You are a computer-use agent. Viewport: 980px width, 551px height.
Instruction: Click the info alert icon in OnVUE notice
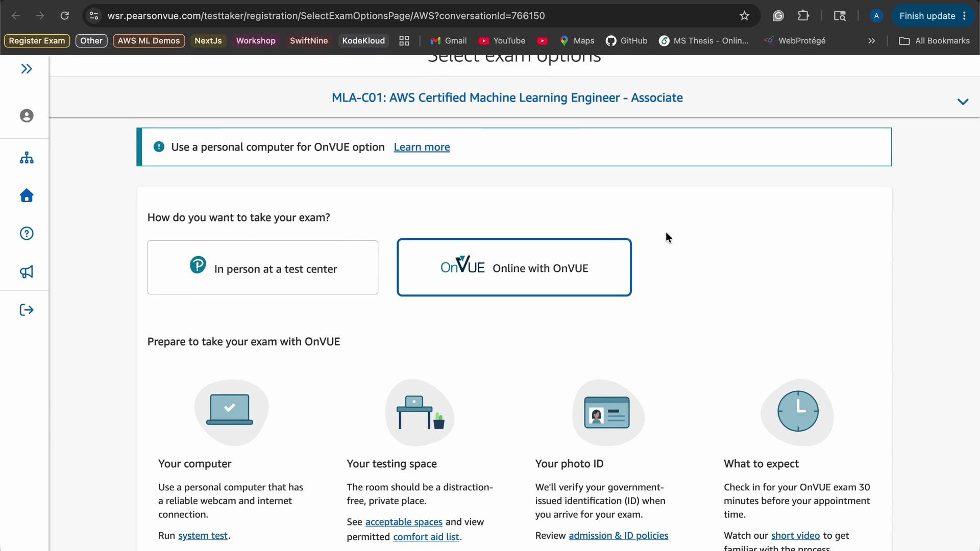159,147
